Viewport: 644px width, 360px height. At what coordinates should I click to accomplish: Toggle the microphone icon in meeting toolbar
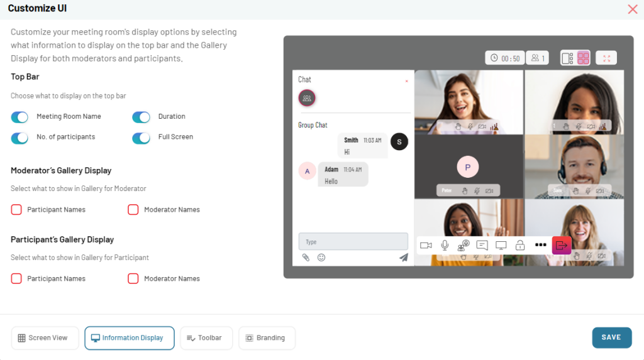[x=445, y=246]
